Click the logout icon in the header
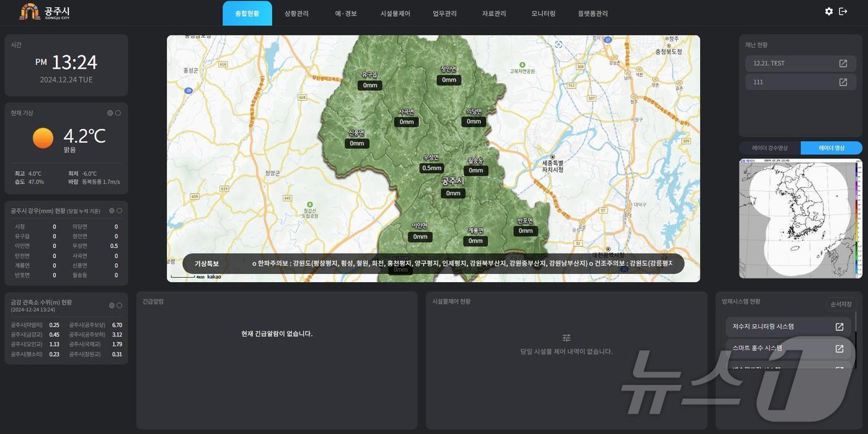This screenshot has width=868, height=434. click(843, 12)
